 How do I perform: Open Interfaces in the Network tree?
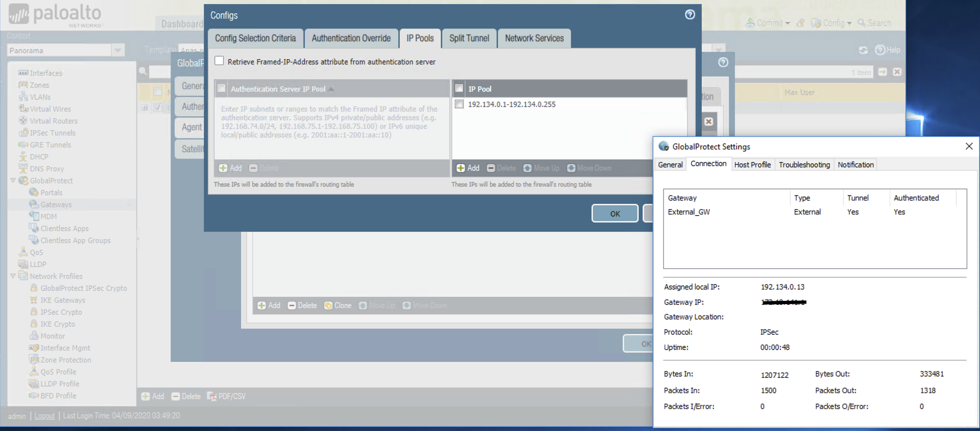(46, 73)
